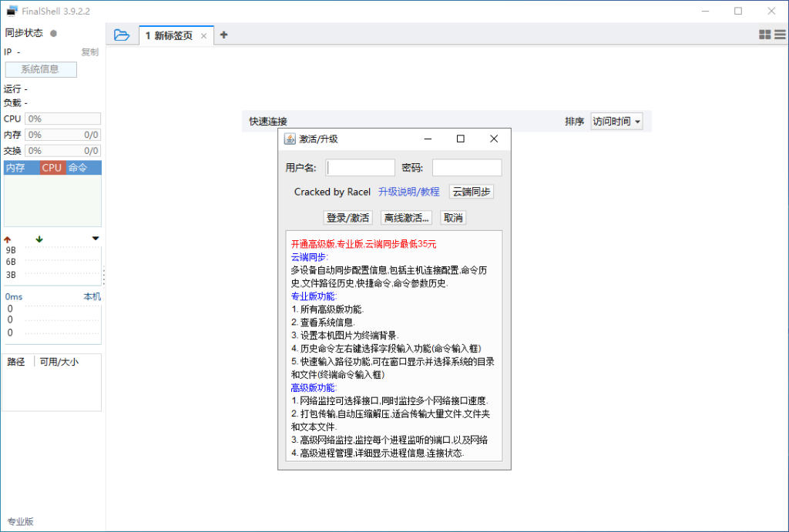Screen dimensions: 789x532
Task: Click the 云端同步 button
Action: [x=471, y=191]
